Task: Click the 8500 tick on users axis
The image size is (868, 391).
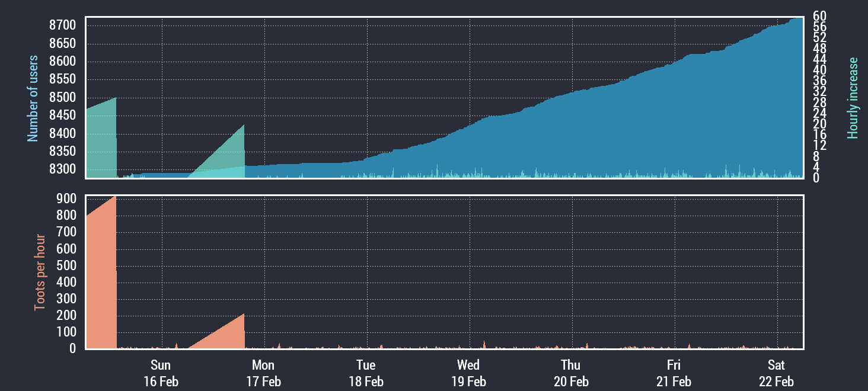Action: 63,98
